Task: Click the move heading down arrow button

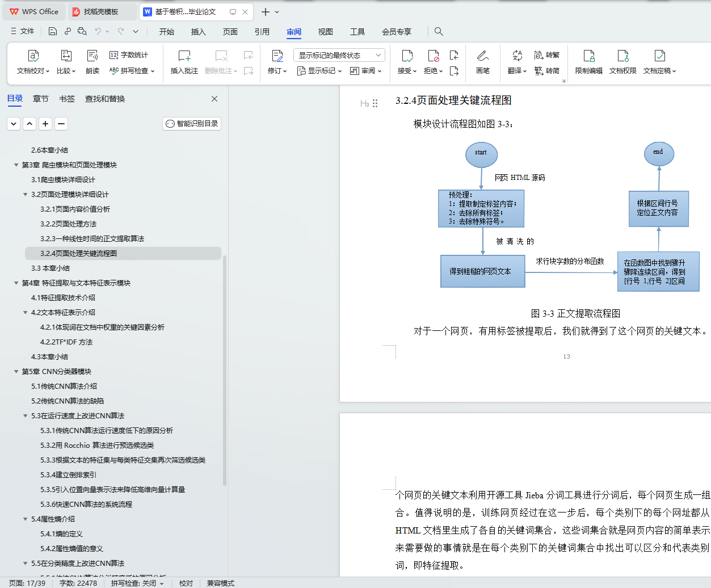Action: click(x=14, y=123)
